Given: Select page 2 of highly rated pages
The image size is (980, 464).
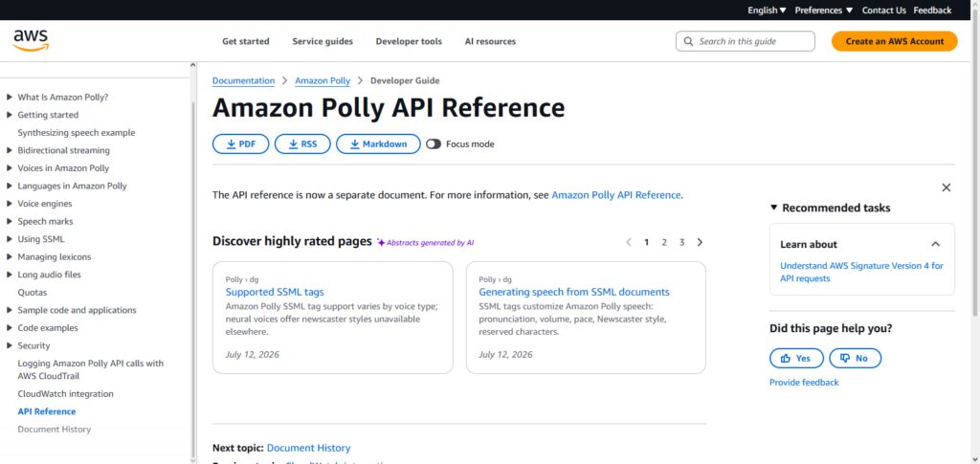Looking at the screenshot, I should tap(664, 242).
